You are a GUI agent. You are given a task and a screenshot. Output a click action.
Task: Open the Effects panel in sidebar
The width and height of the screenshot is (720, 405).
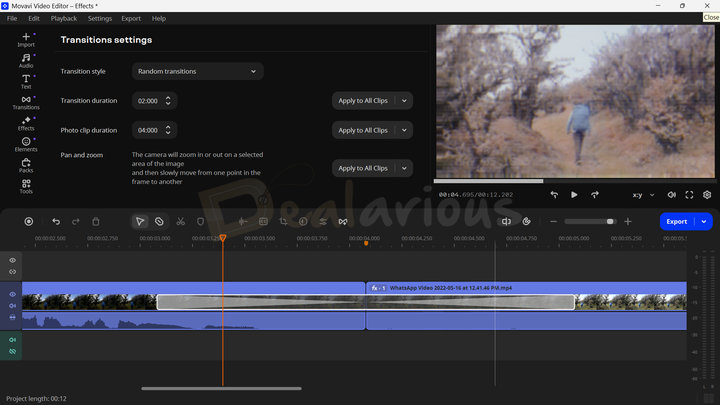tap(26, 123)
